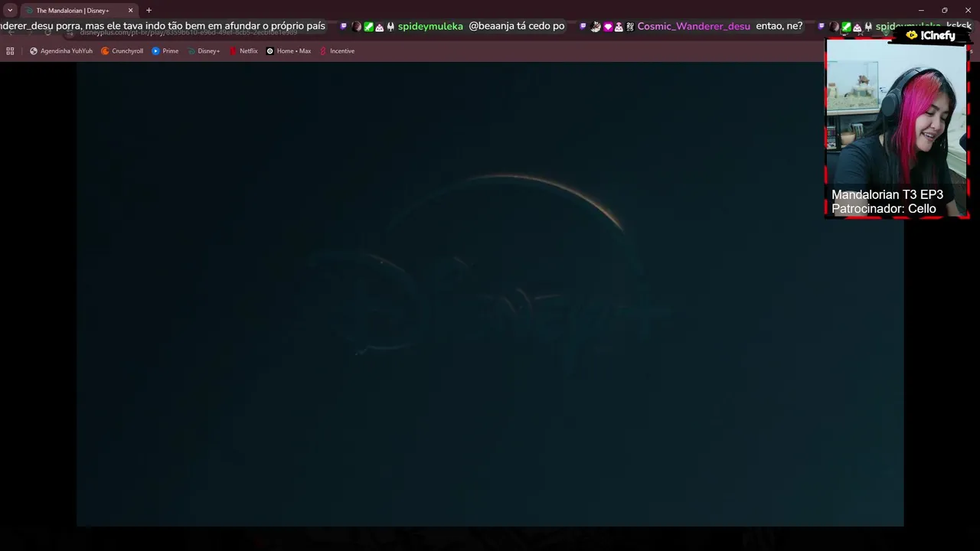Minimize the browser window
The width and height of the screenshot is (980, 551).
921,10
